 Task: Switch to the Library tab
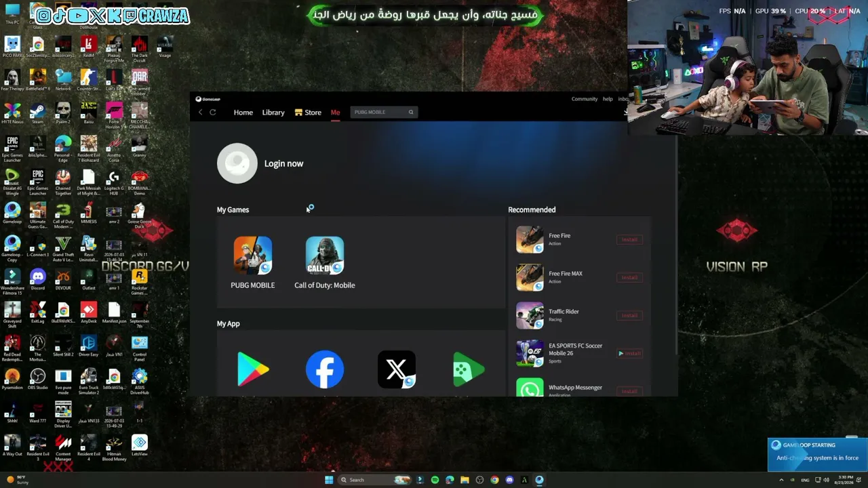[x=273, y=113]
